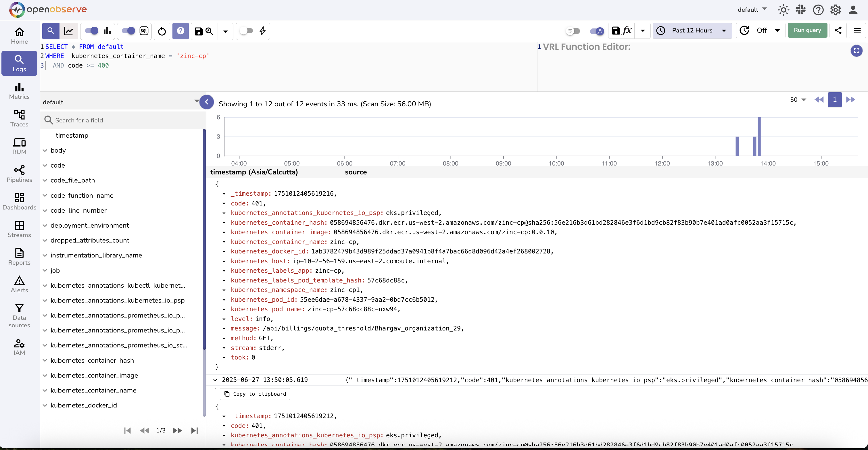The height and width of the screenshot is (450, 868).
Task: Switch to the Dashboards section
Action: click(x=19, y=201)
